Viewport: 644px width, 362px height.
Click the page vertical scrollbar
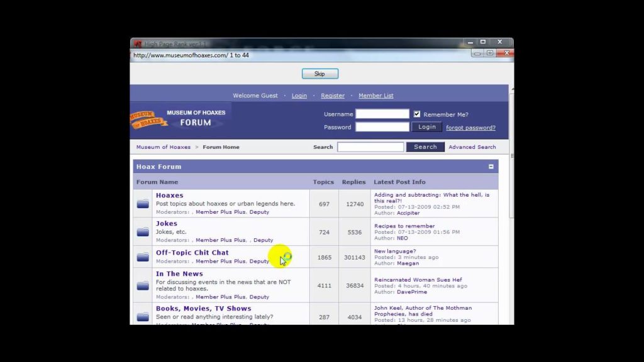tap(511, 156)
